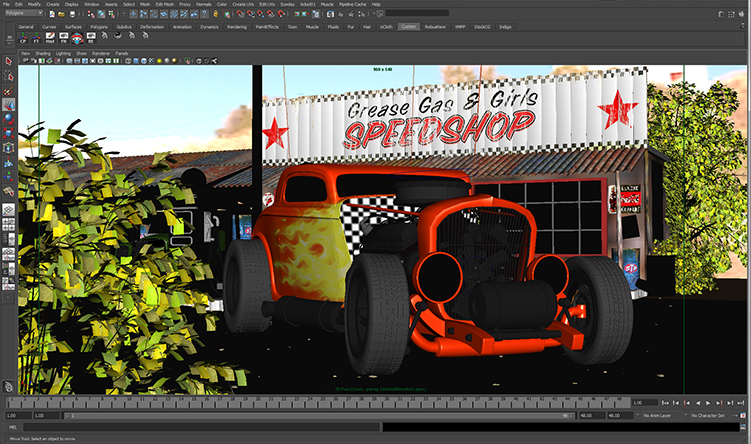Switch to the Custom shelf tab
The width and height of the screenshot is (751, 444).
coord(409,27)
